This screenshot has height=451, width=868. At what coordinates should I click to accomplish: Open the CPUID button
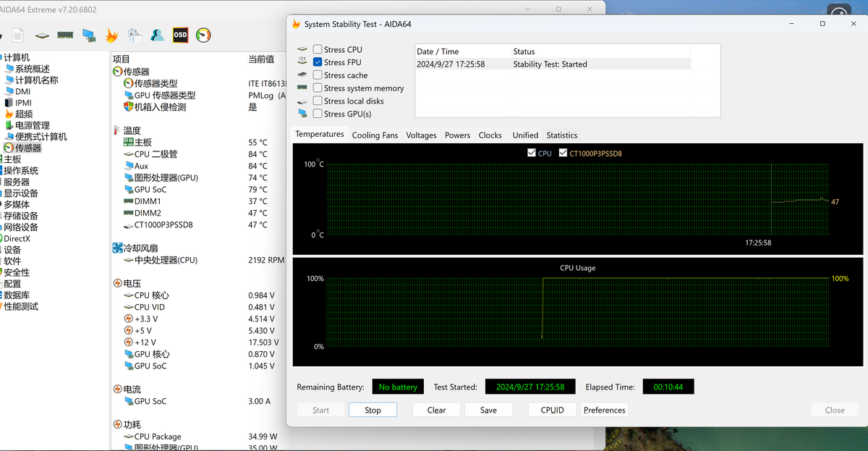(552, 410)
